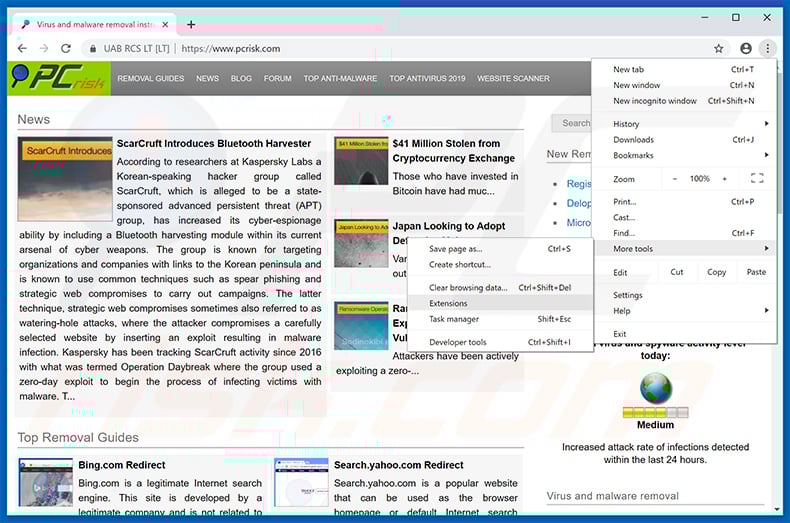Open the BLOG nav link
790x523 pixels.
241,79
